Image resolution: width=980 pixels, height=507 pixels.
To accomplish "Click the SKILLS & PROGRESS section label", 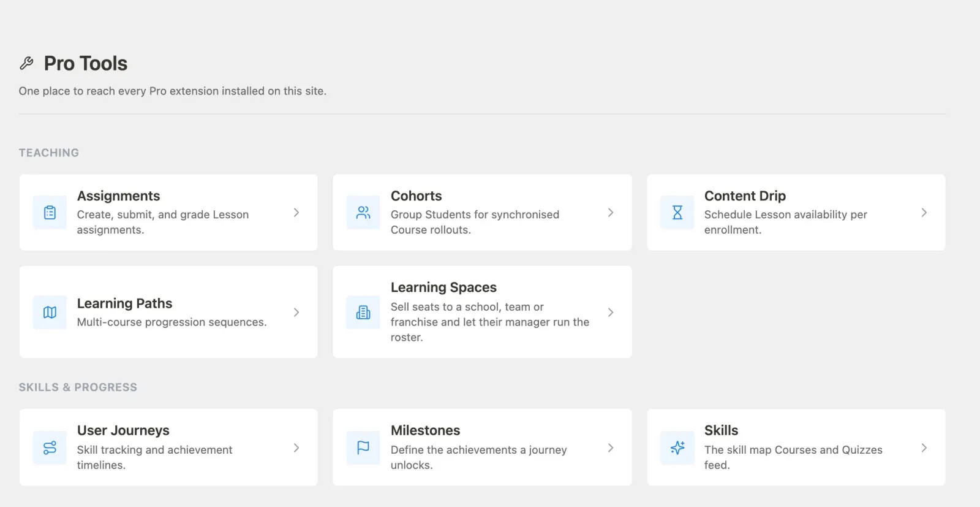I will point(78,387).
